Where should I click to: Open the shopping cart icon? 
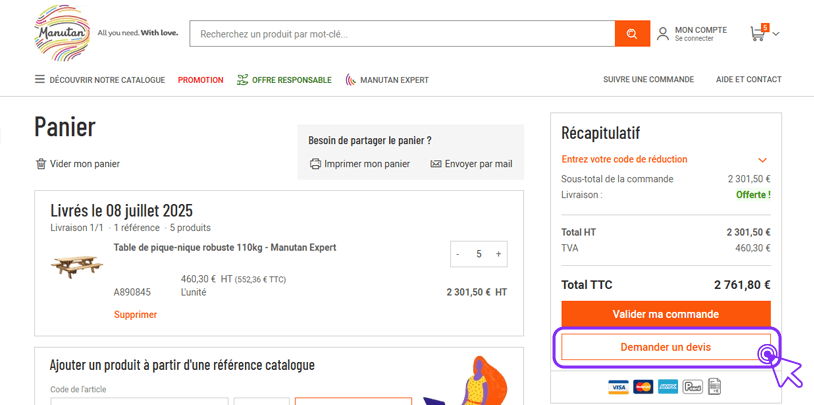(x=758, y=33)
